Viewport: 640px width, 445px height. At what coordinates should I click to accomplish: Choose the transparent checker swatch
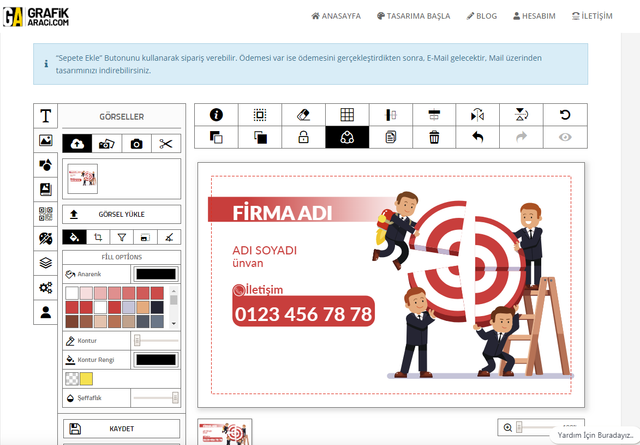(72, 379)
